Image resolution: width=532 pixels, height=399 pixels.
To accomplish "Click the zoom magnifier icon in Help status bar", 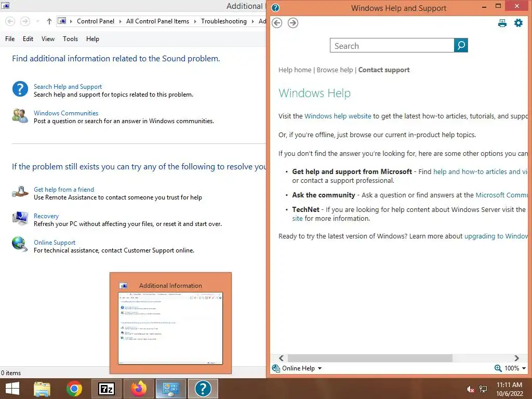I will (498, 368).
